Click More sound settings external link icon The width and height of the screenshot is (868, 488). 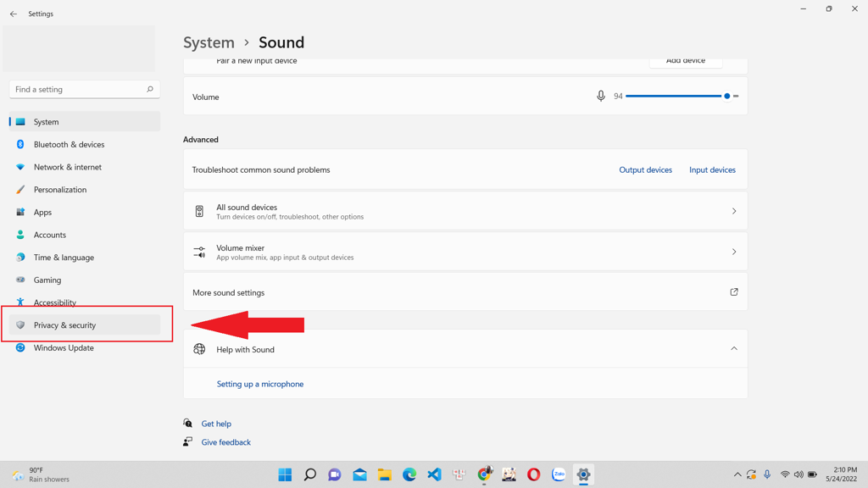pos(734,292)
